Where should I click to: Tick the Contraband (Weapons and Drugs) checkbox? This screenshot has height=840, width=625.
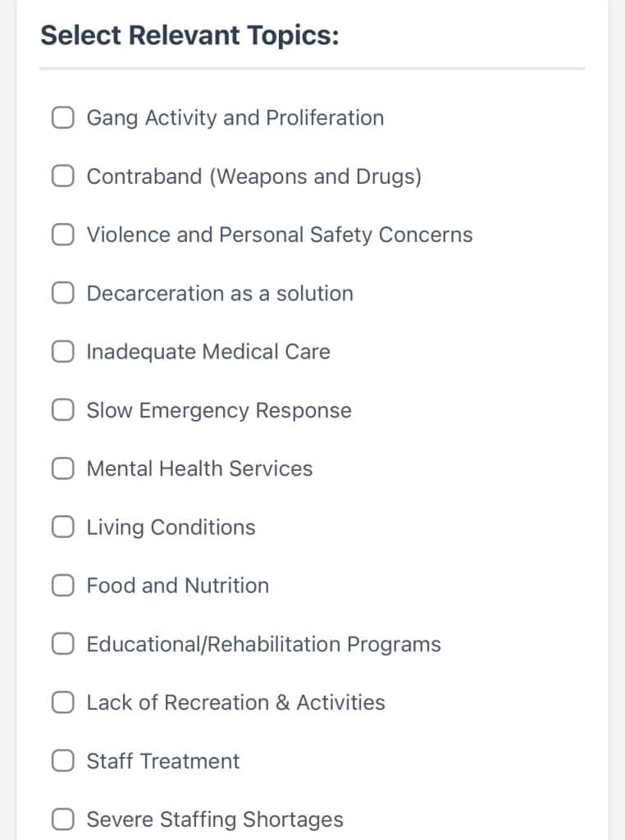point(62,176)
